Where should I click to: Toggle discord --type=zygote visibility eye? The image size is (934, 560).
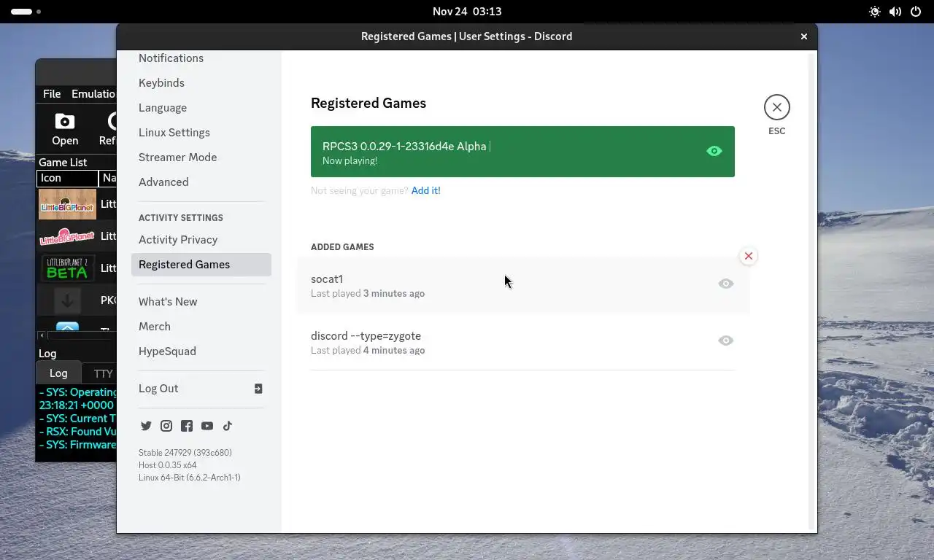pos(725,341)
